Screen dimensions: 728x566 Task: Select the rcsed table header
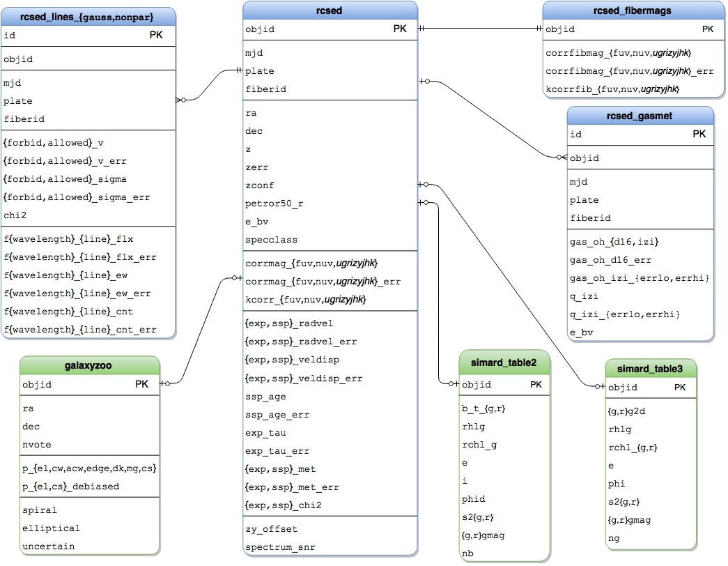point(330,10)
